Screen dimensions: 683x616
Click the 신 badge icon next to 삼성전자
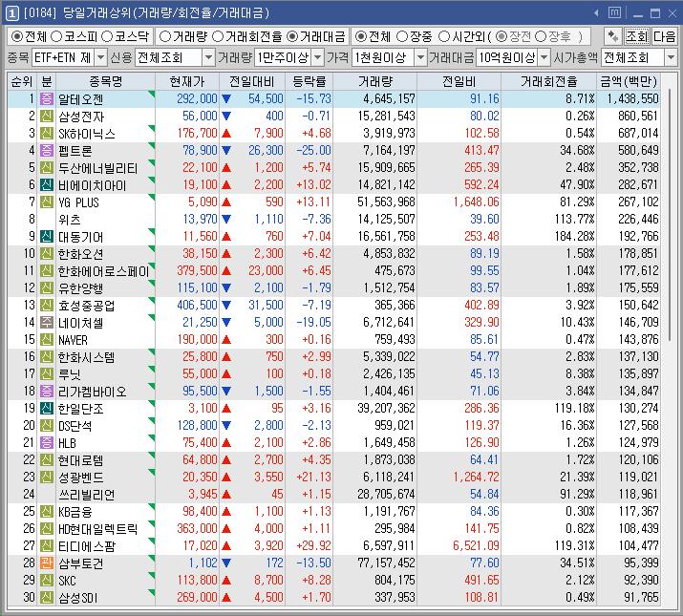[x=47, y=116]
